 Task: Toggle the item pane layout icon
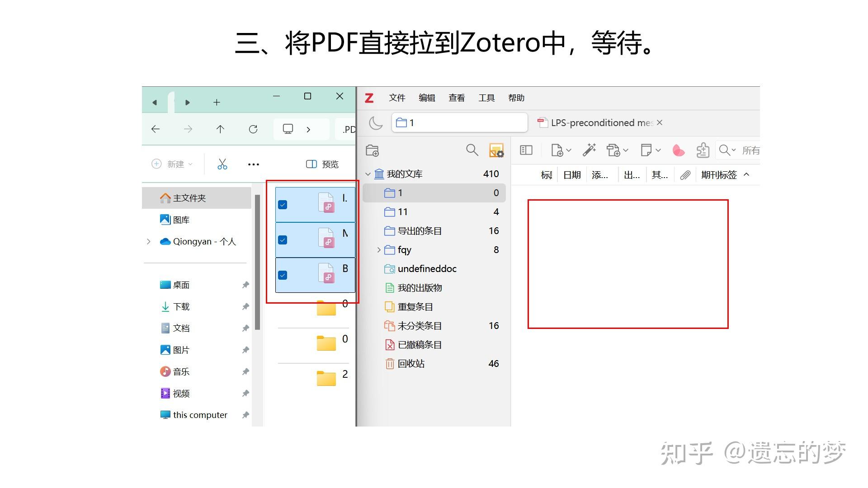tap(526, 150)
